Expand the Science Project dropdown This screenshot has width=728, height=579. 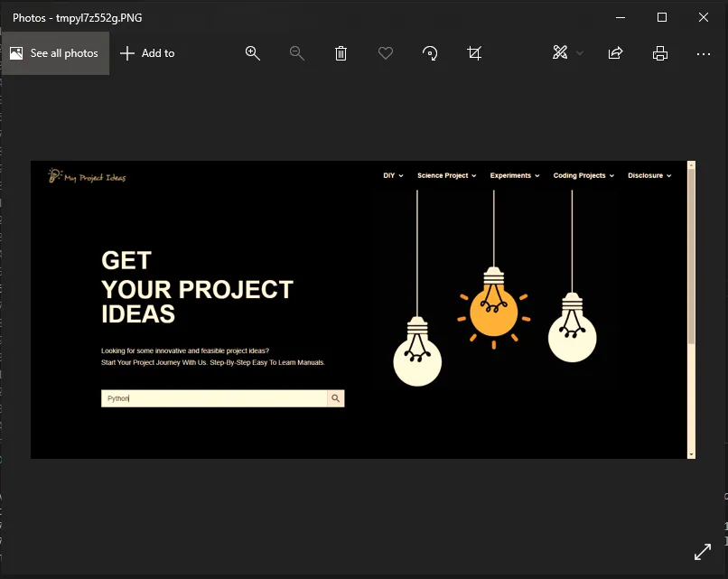(447, 175)
